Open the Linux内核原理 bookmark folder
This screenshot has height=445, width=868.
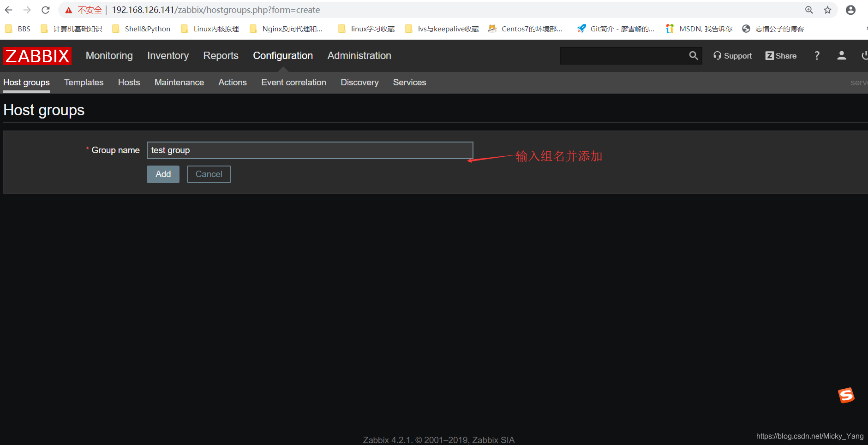point(210,29)
